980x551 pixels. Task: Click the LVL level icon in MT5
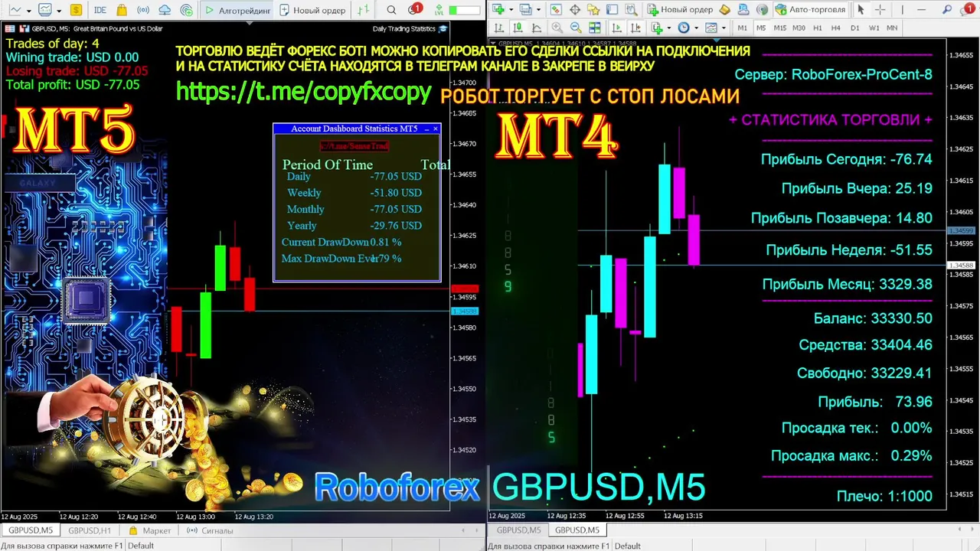[x=439, y=10]
